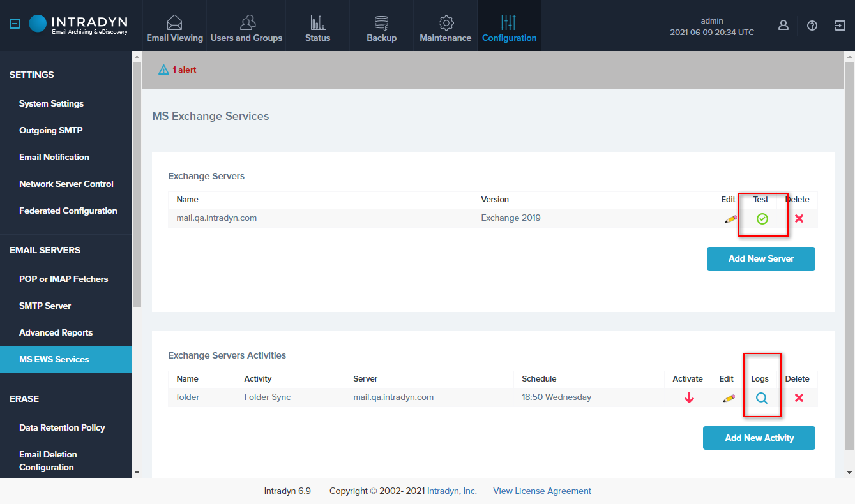This screenshot has width=855, height=504.
Task: Click the Add New Server button
Action: 760,258
